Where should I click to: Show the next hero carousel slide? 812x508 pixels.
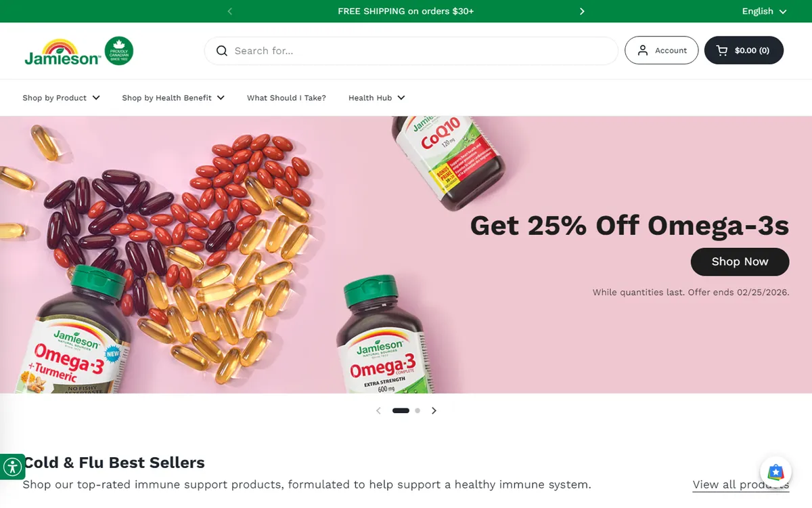pos(434,410)
